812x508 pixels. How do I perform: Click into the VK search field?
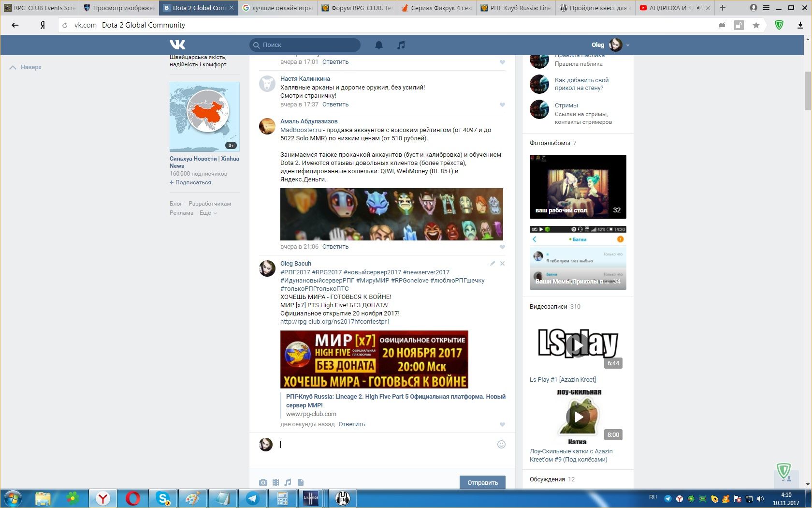[x=305, y=45]
